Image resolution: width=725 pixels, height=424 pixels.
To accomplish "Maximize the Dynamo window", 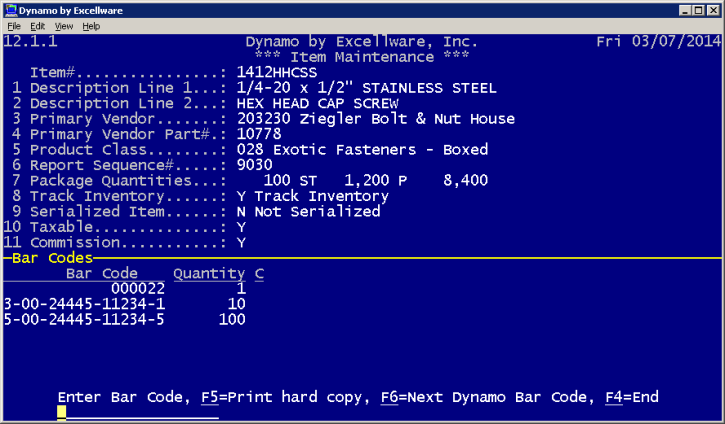I will click(x=699, y=10).
